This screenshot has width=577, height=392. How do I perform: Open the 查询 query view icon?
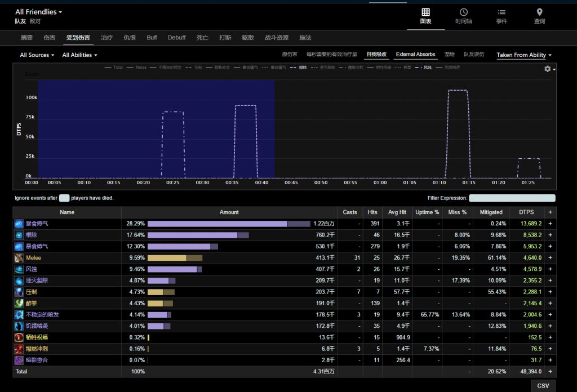[539, 12]
